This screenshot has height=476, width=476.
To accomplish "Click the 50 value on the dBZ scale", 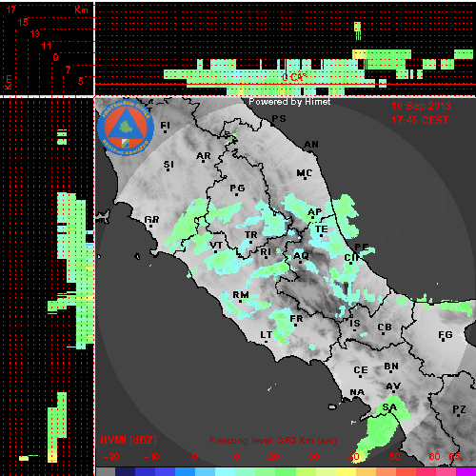I will coord(394,457).
